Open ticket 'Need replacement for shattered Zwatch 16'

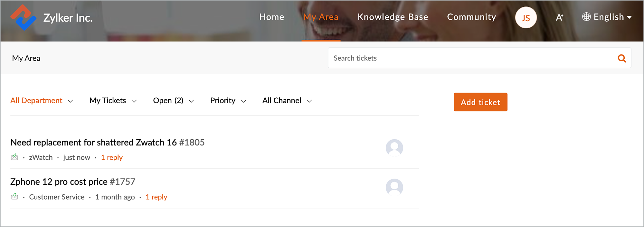coord(93,143)
